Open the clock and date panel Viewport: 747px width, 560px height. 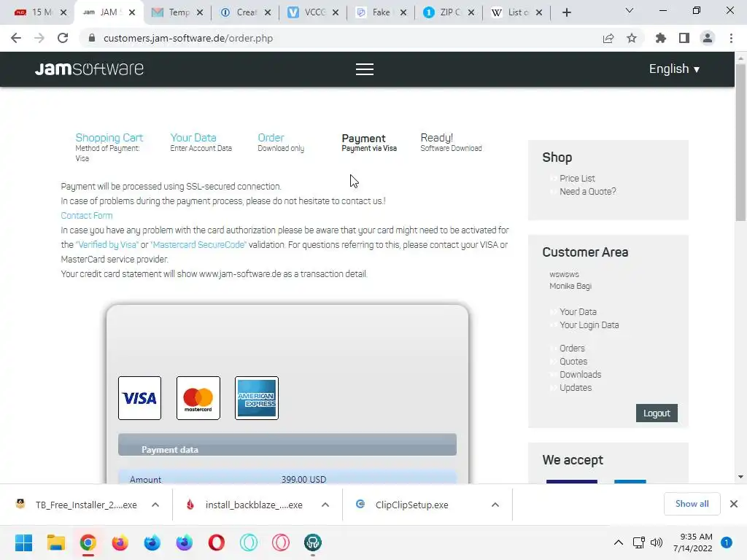click(x=693, y=542)
